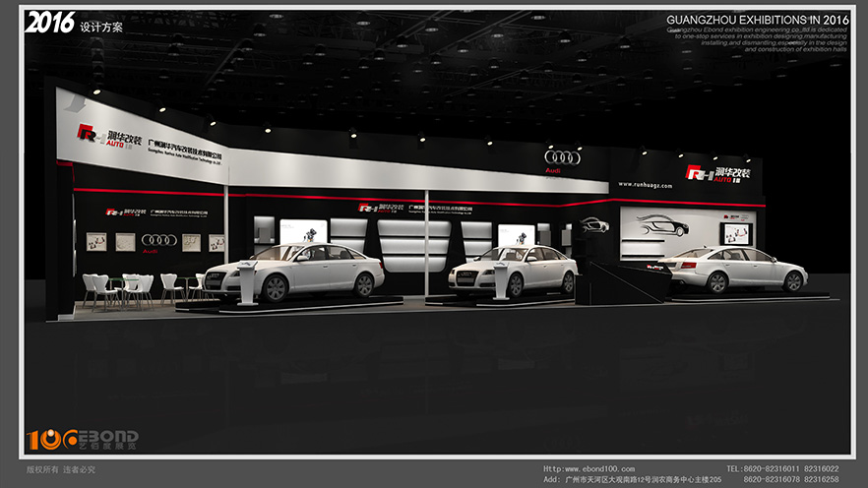Screen dimensions: 868x488
Task: Select the leftmost white Audi sedan
Action: (x=294, y=272)
